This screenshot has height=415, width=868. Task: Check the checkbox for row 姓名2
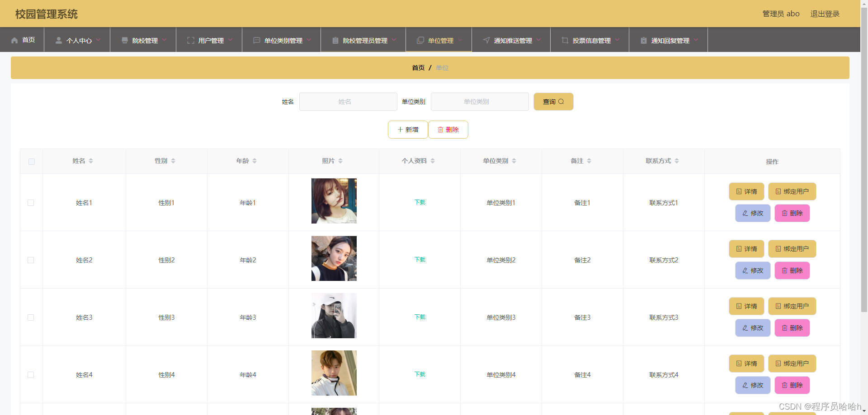pyautogui.click(x=31, y=260)
